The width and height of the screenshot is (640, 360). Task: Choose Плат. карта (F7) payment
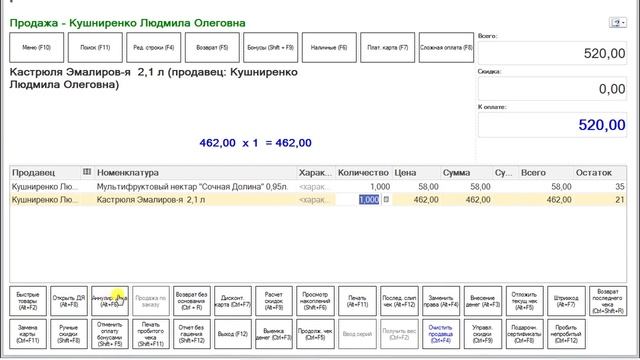coord(387,48)
